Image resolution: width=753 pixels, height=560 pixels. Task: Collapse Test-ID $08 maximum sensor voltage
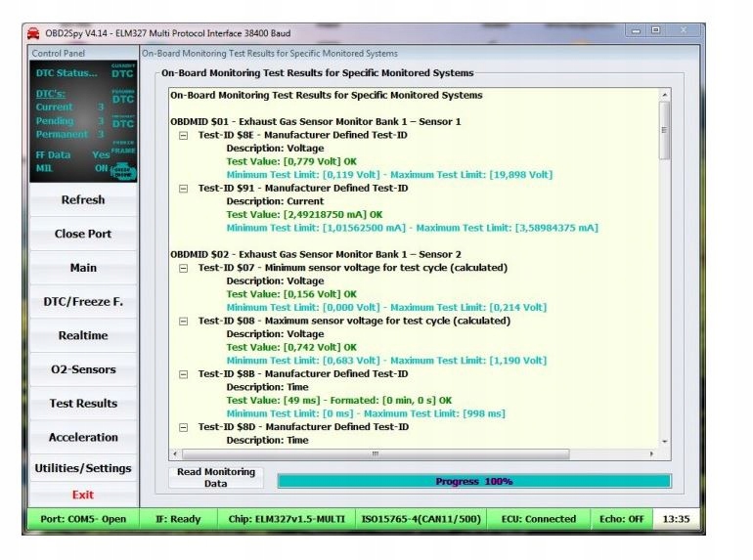point(183,321)
